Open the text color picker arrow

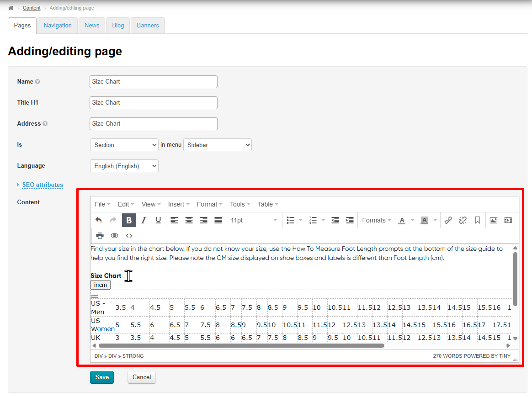pyautogui.click(x=413, y=220)
